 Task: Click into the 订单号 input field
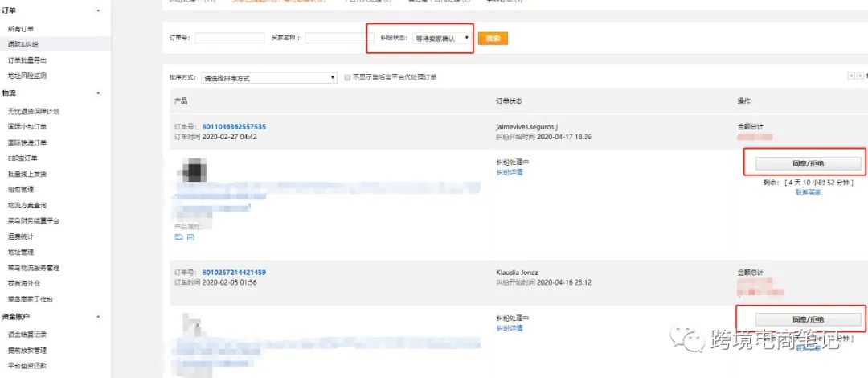(230, 39)
